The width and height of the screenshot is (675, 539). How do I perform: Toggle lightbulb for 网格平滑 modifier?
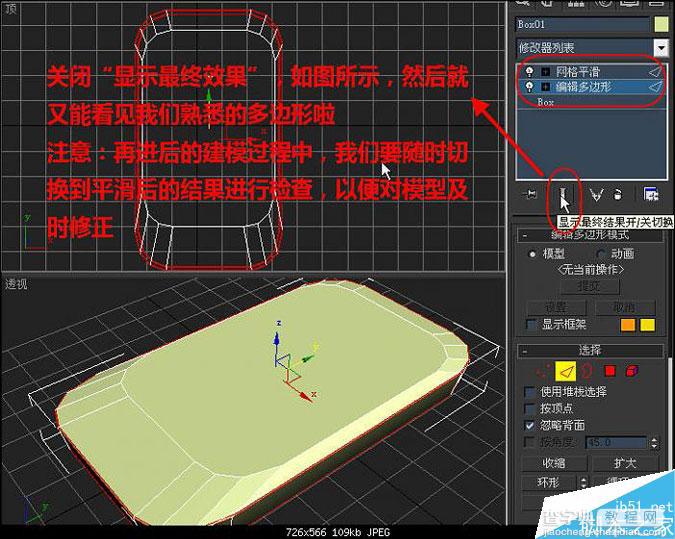click(529, 71)
